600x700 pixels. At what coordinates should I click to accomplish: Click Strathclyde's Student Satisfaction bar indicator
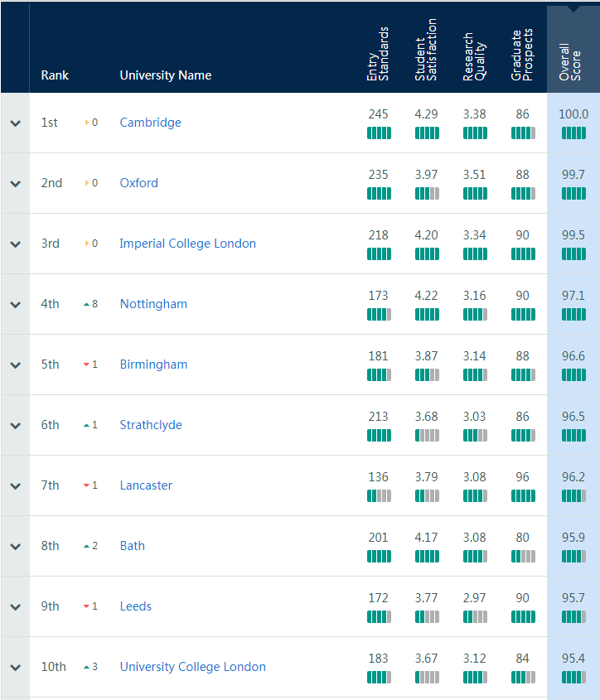pos(427,435)
